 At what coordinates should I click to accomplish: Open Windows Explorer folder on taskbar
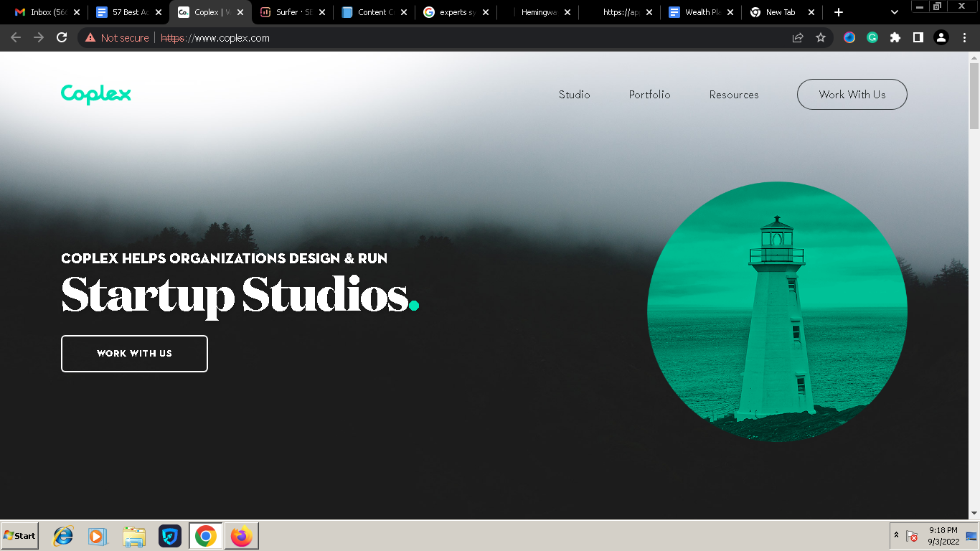[134, 536]
